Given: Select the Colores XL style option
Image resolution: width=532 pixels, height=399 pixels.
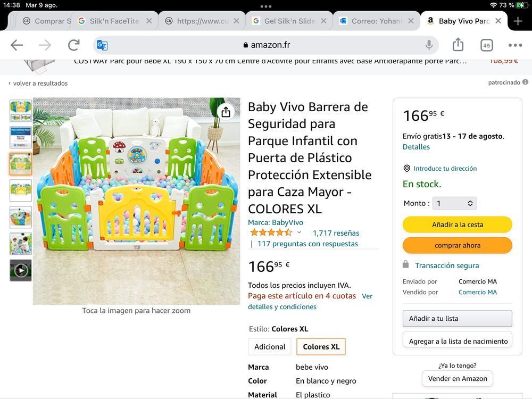Looking at the screenshot, I should tap(321, 347).
